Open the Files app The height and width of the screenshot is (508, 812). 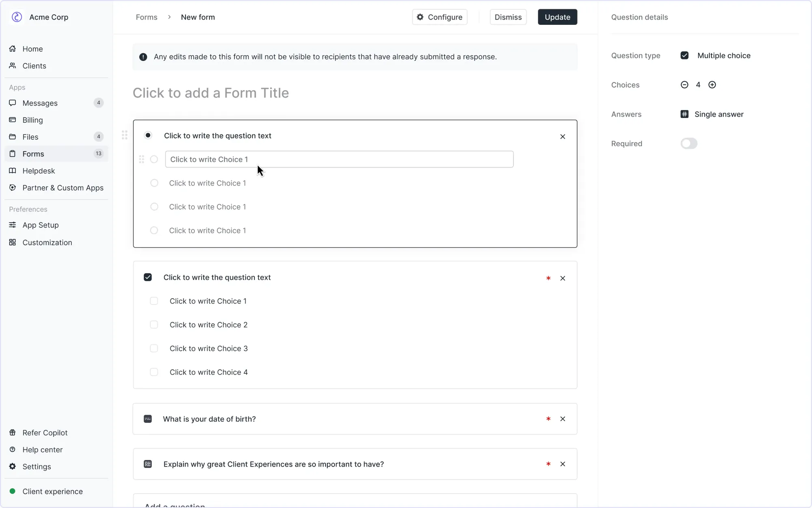click(30, 137)
